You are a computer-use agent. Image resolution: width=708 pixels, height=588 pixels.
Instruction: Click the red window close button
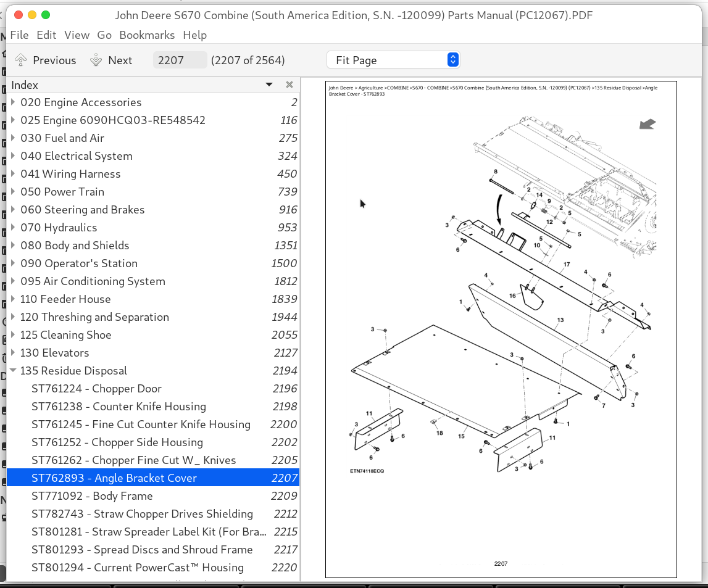click(19, 15)
